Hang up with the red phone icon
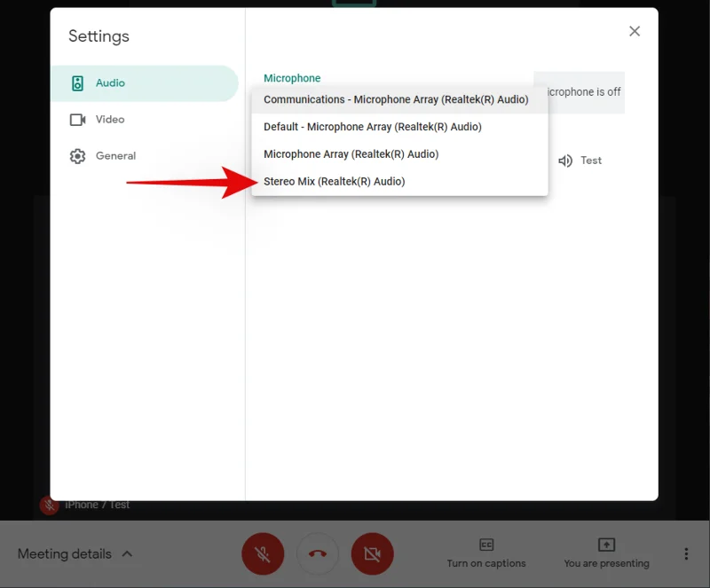 point(318,553)
